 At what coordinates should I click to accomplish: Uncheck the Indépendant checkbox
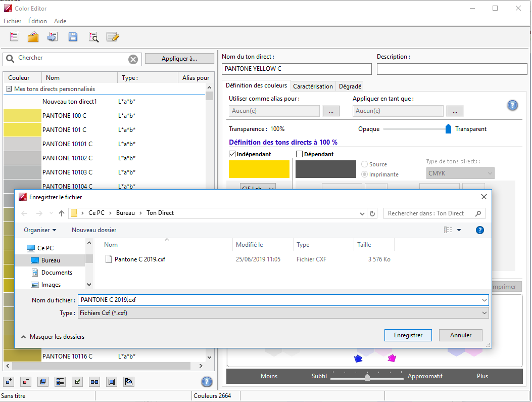232,154
